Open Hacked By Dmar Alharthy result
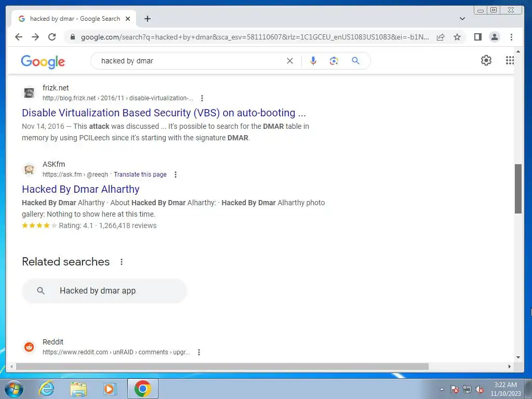This screenshot has height=399, width=532. (x=81, y=189)
